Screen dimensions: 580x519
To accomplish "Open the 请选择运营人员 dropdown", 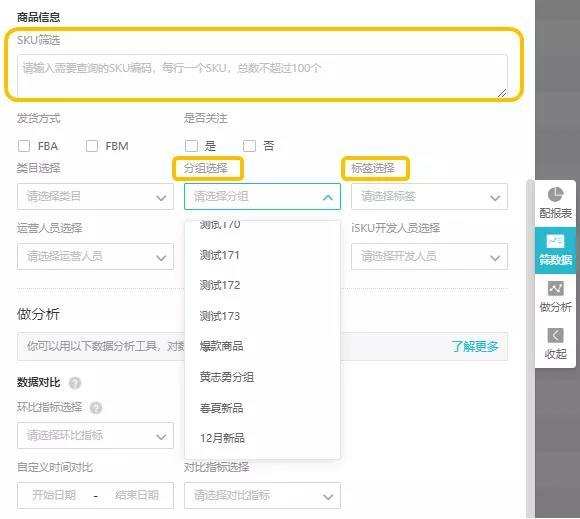I will [x=95, y=256].
